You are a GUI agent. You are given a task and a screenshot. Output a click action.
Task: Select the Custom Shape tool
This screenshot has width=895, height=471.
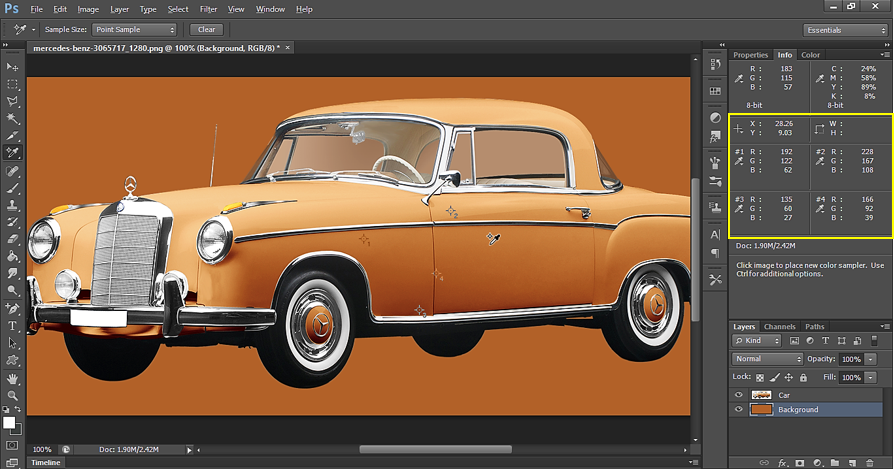tap(12, 360)
